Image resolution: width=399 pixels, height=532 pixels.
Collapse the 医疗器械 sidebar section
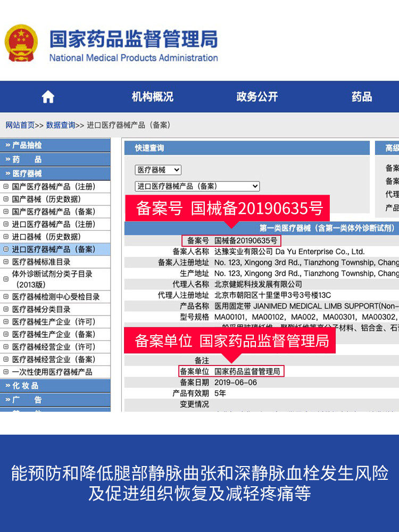[x=55, y=173]
